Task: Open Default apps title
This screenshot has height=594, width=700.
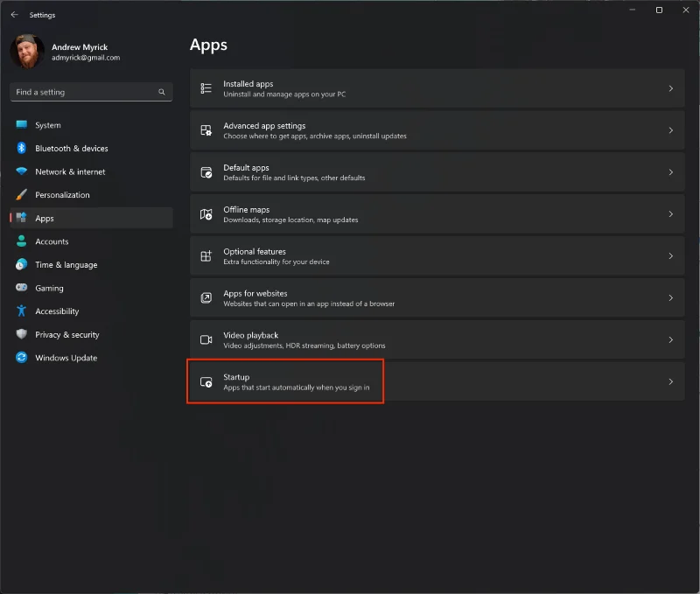Action: [x=246, y=168]
